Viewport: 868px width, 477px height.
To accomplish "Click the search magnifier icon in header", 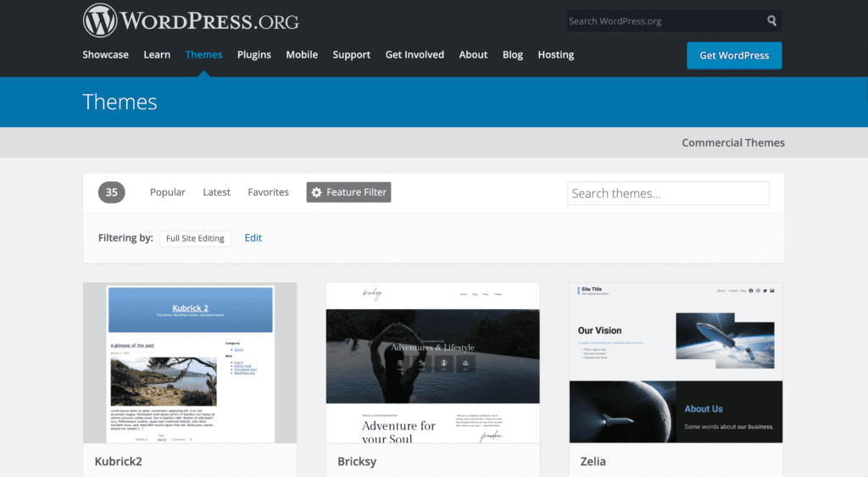I will pyautogui.click(x=771, y=21).
